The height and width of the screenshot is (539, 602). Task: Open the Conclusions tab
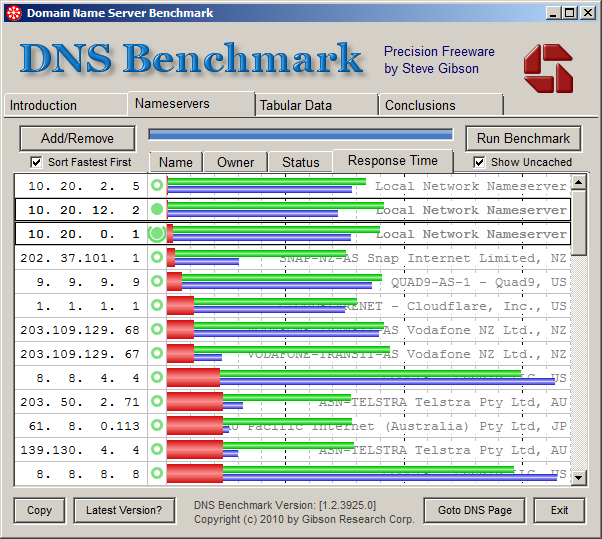[x=441, y=105]
